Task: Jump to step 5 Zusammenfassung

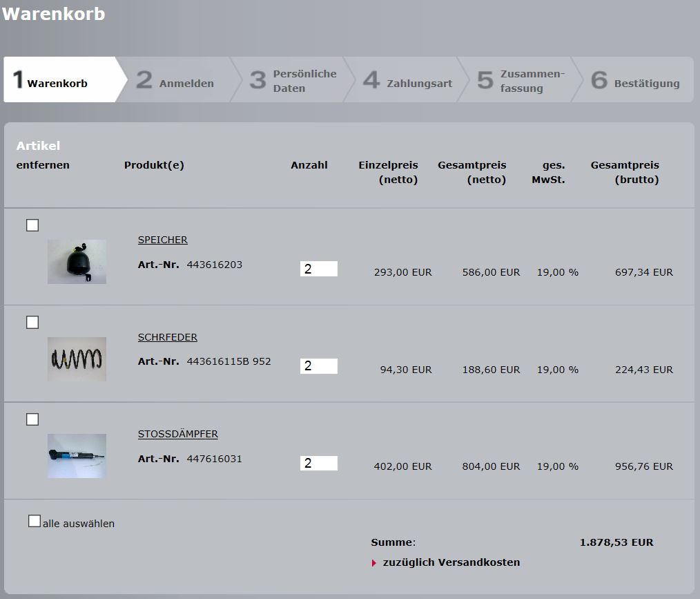Action: tap(521, 81)
